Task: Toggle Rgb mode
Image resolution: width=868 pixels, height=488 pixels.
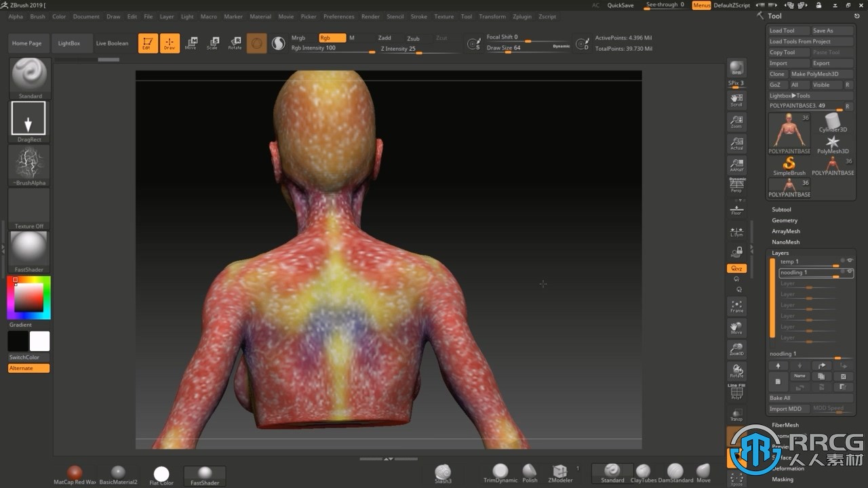Action: coord(332,38)
